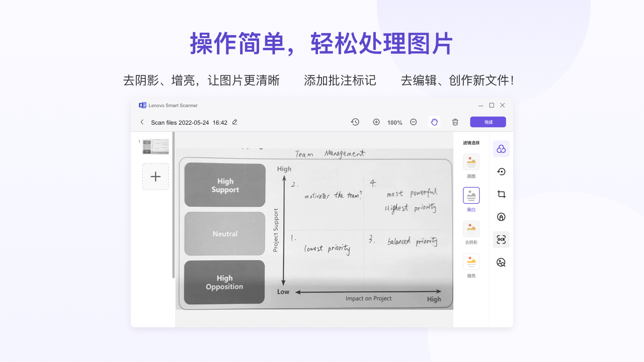Select the crop tool in the right sidebar
The image size is (644, 362).
[501, 194]
